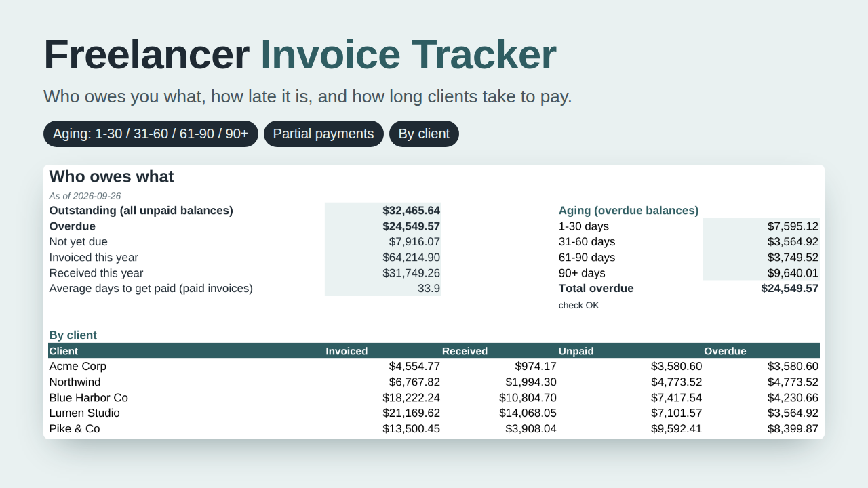Click the Received this year value $31,749.26
This screenshot has height=488, width=868.
(x=412, y=273)
